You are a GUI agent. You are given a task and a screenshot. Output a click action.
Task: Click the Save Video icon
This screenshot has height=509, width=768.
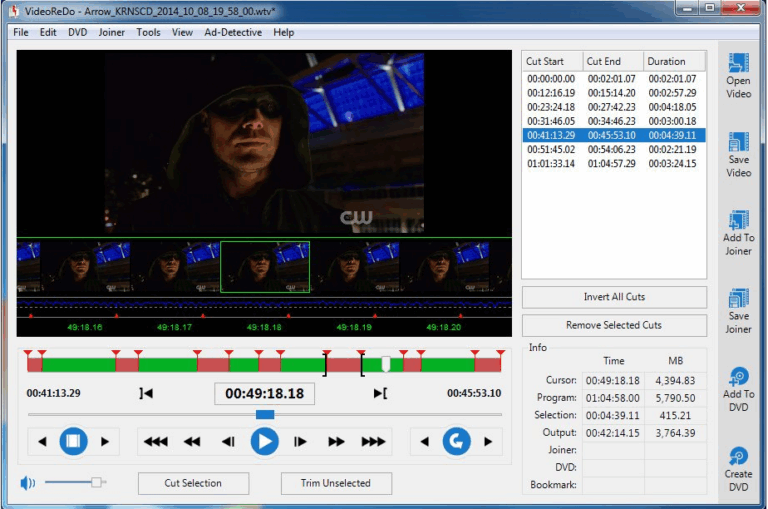point(738,143)
